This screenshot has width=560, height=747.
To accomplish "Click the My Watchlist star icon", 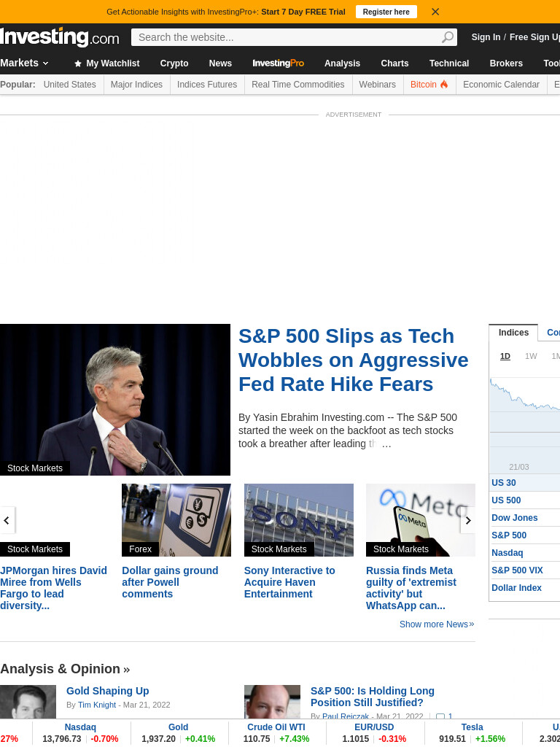I will (77, 63).
